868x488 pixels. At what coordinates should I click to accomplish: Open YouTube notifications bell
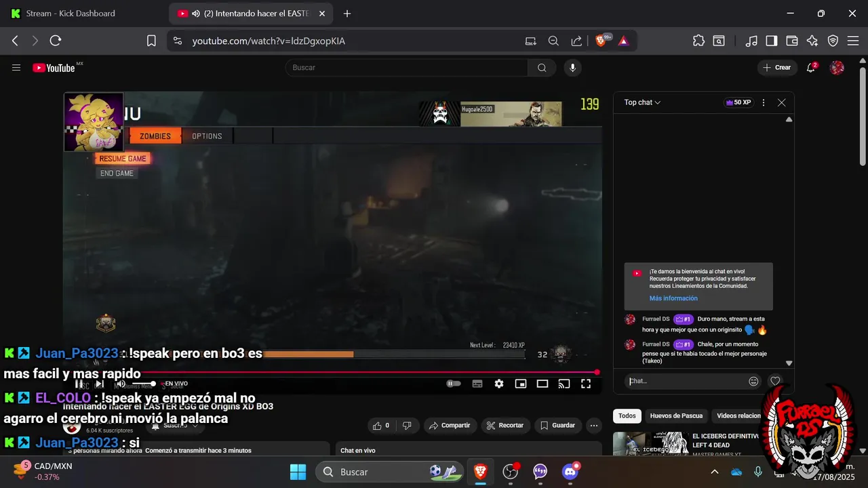(811, 67)
